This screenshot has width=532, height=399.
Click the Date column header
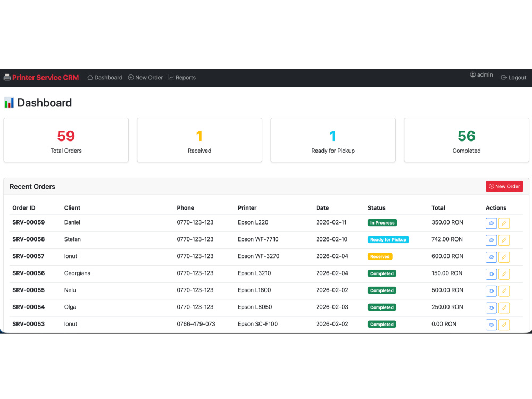point(322,207)
